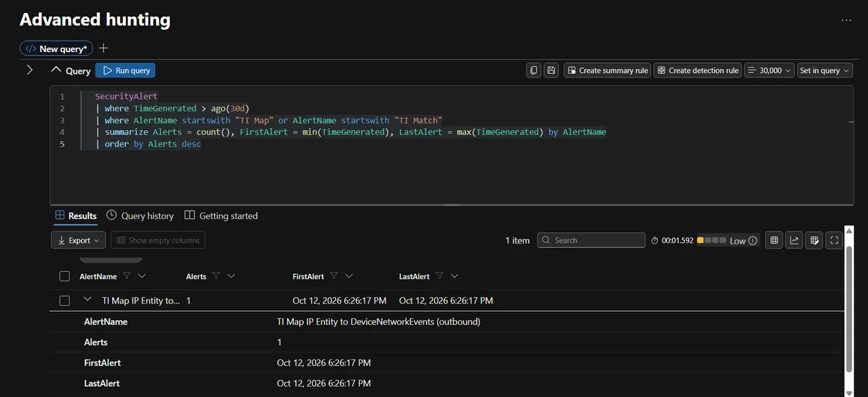Switch to chart view icon

pyautogui.click(x=794, y=240)
